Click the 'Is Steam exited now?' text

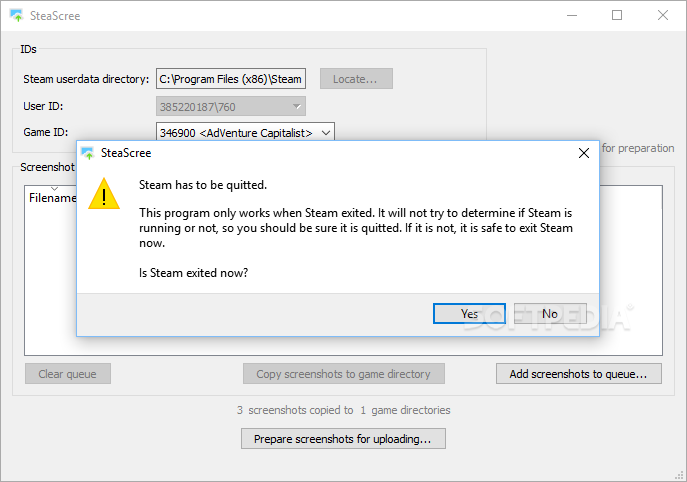click(193, 273)
